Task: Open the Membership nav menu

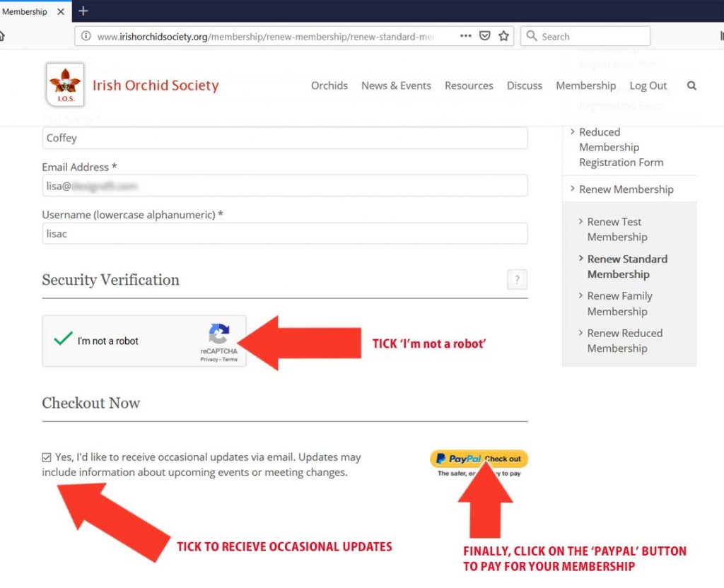Action: point(586,86)
